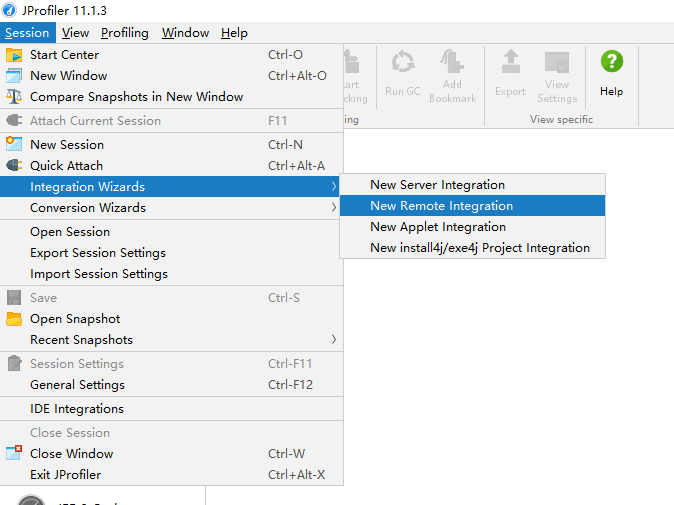Choose New install4j/exe4j Project Integration
The image size is (674, 505).
pyautogui.click(x=472, y=248)
